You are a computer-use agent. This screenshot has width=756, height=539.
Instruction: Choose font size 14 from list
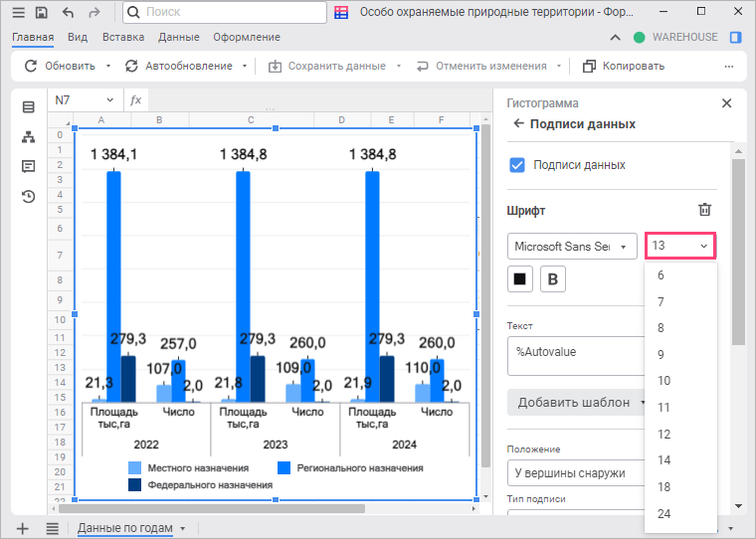click(680, 460)
